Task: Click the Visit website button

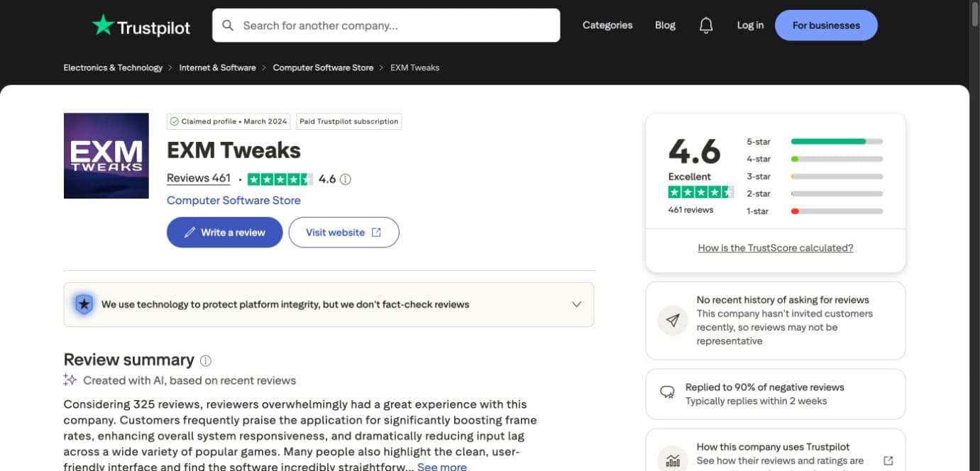Action: (343, 232)
